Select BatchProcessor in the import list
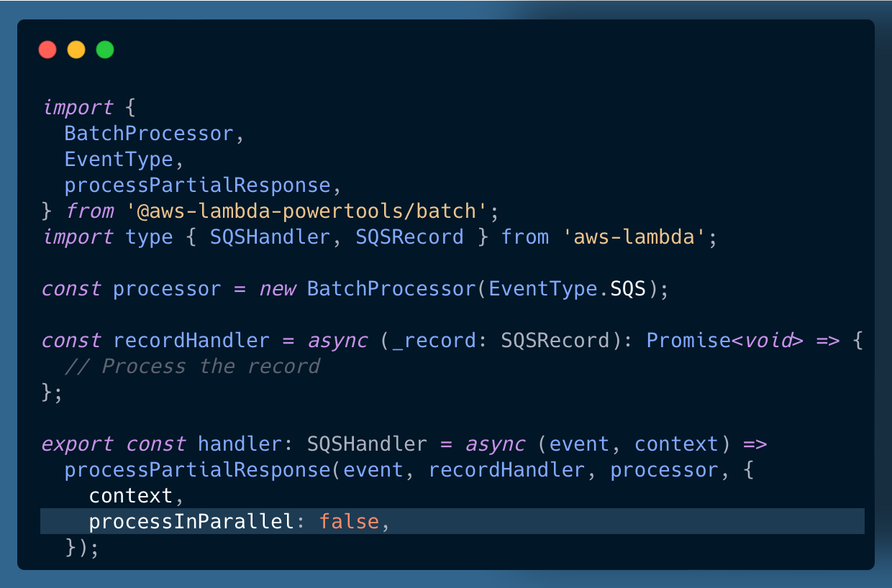Viewport: 892px width, 588px height. (x=149, y=134)
